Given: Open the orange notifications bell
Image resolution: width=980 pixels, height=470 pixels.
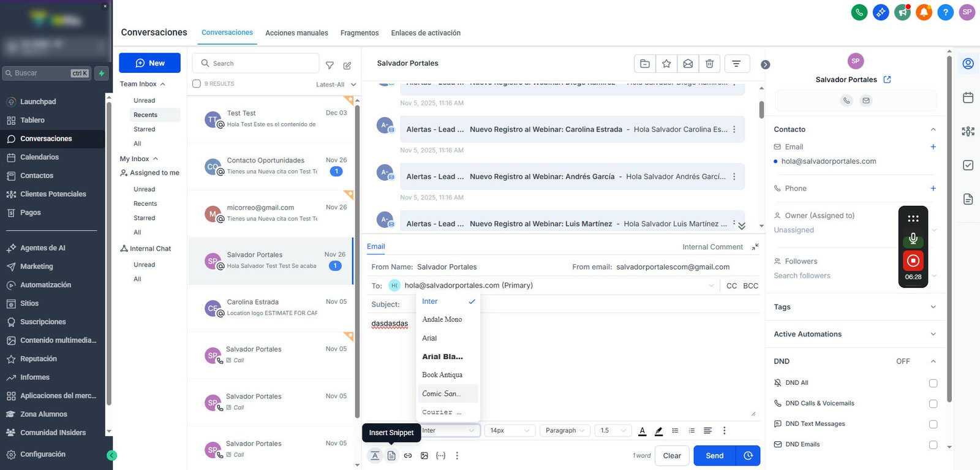Looking at the screenshot, I should (924, 12).
